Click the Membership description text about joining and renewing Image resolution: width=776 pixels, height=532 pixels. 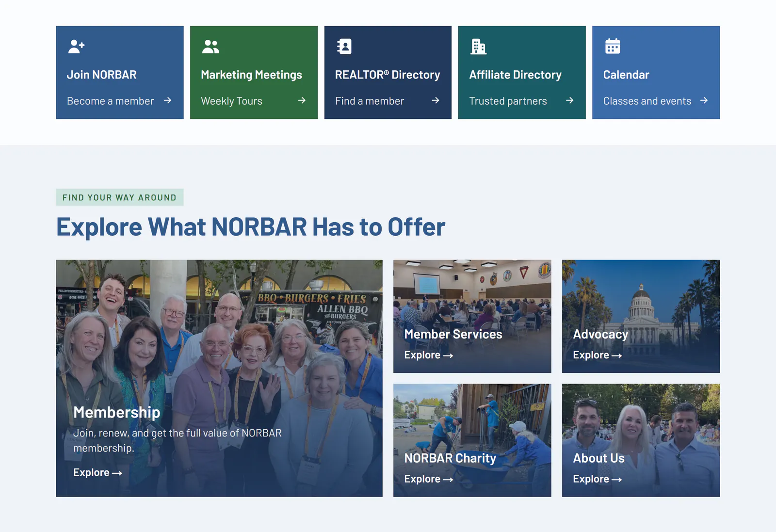(x=178, y=440)
